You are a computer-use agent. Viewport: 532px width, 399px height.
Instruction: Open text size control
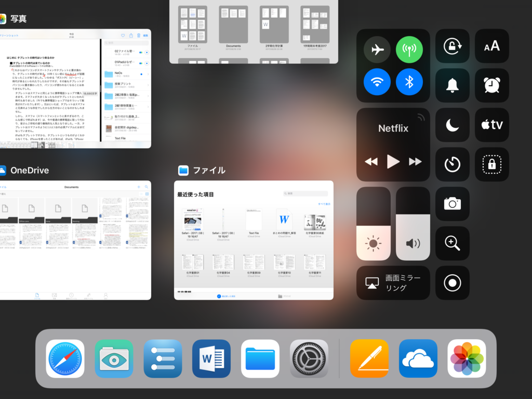[x=491, y=46]
